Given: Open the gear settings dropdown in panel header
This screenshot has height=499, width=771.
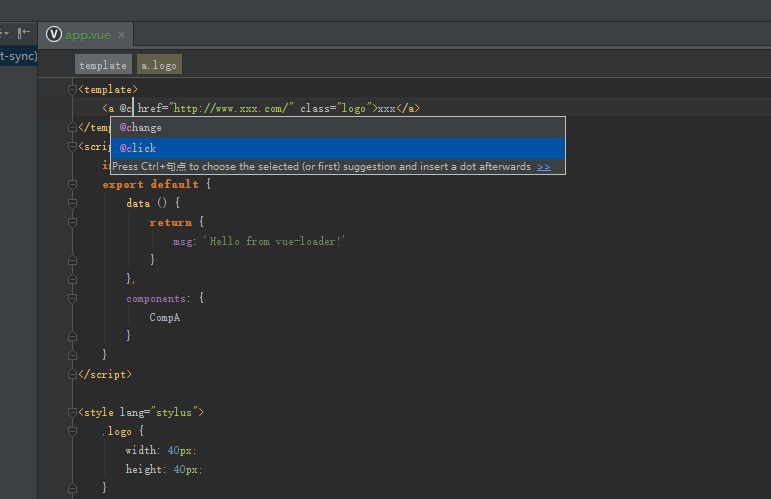Looking at the screenshot, I should 4,33.
